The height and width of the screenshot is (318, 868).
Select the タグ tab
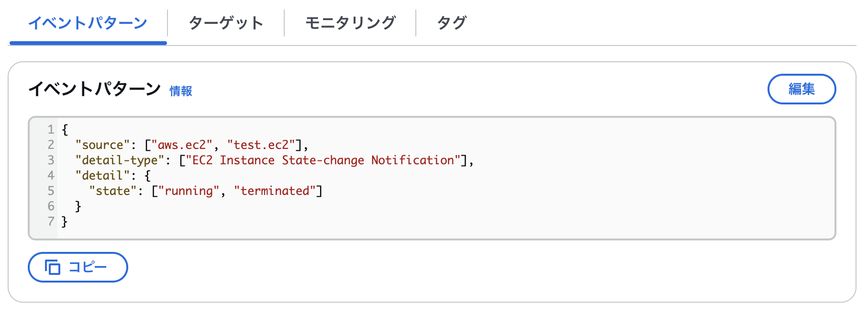pyautogui.click(x=451, y=23)
